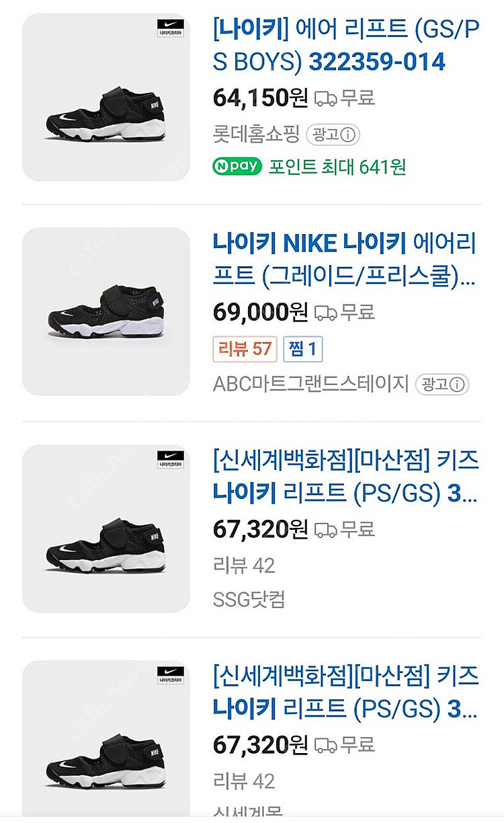Screen dimensions: 504x823
Task: Tap delivery truck icon next to 64,150원
Action: (325, 99)
